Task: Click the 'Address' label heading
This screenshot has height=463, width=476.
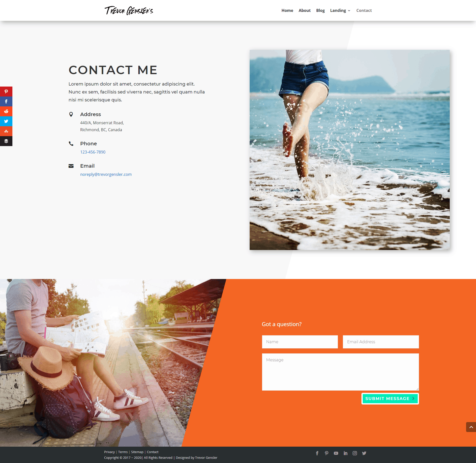Action: click(90, 114)
